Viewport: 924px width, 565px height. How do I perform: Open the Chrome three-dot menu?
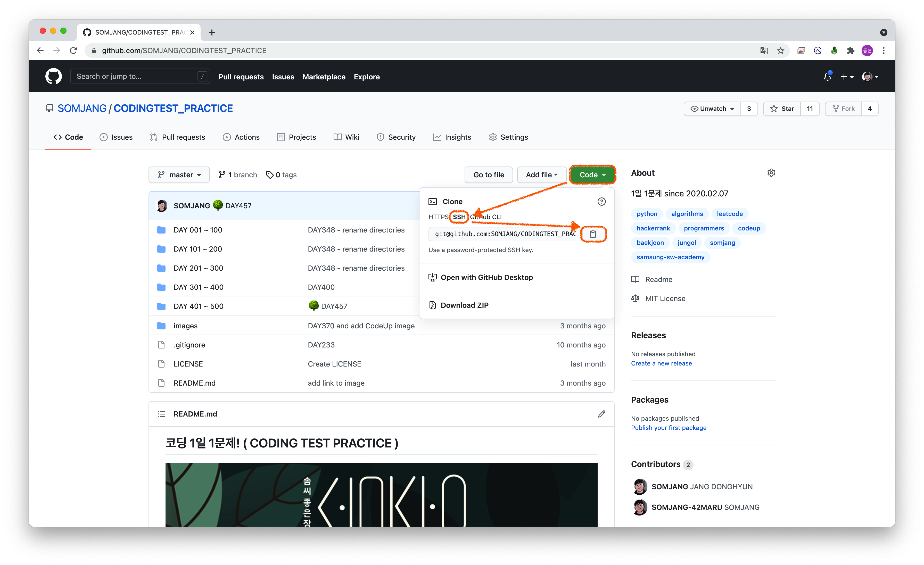coord(884,51)
